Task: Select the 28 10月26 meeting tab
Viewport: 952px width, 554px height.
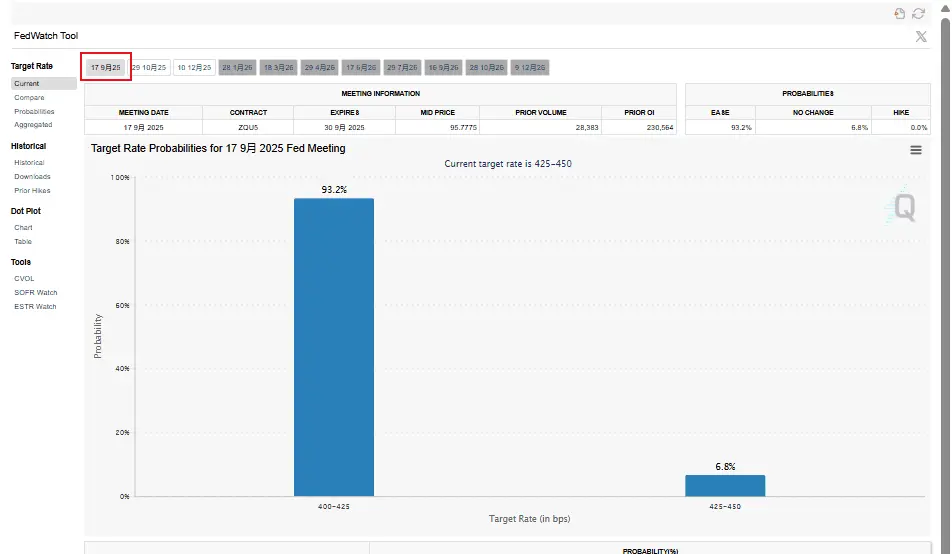Action: tap(486, 67)
